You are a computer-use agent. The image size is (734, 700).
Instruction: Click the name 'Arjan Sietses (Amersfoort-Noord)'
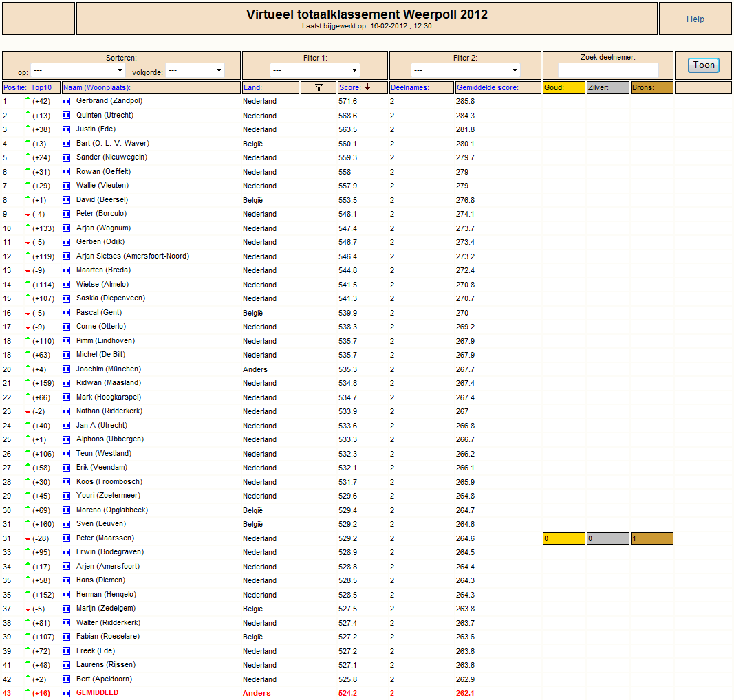tap(133, 256)
